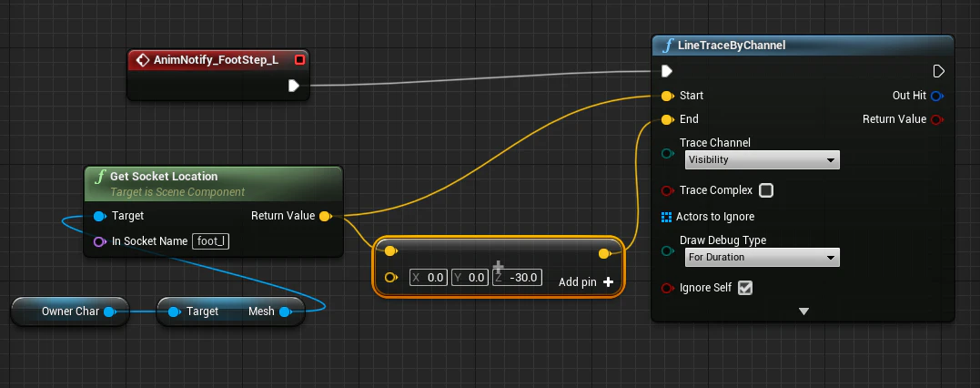This screenshot has width=980, height=388.
Task: Select the LineTraceByChannel node title
Action: click(x=732, y=45)
